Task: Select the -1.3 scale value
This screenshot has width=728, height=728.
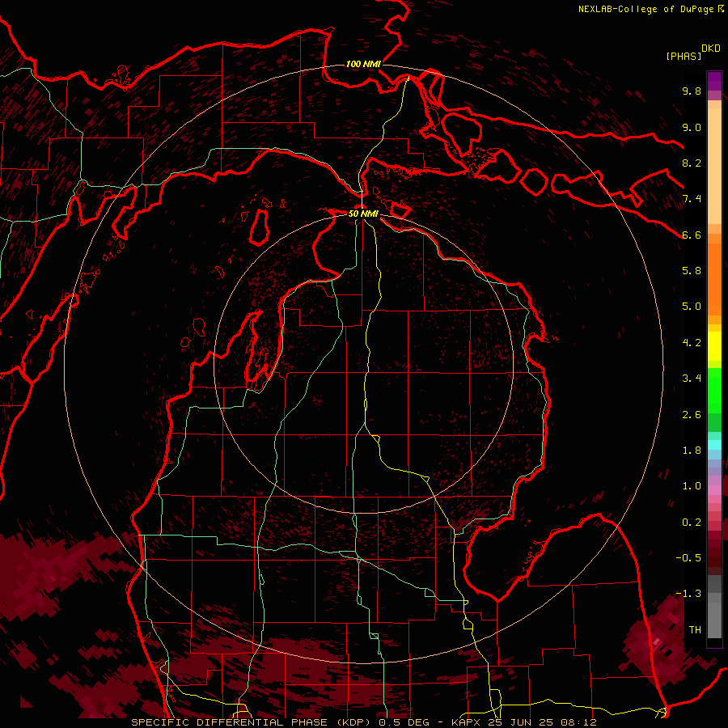Action: 688,594
